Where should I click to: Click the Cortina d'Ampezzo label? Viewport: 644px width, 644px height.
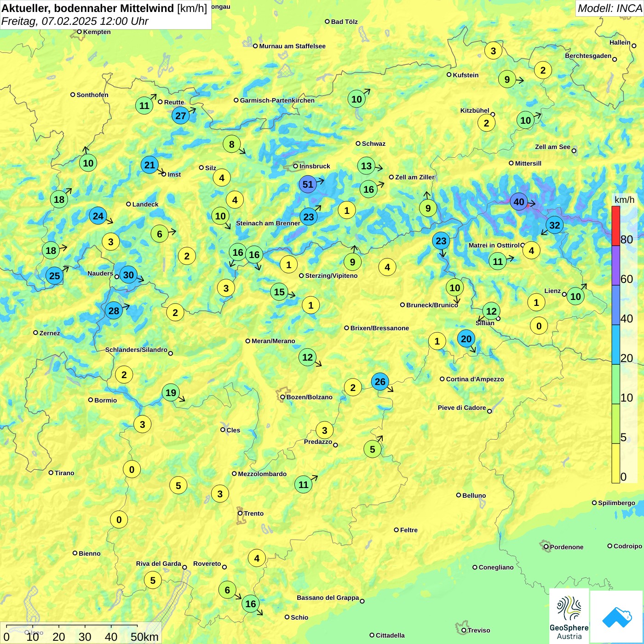[x=475, y=379]
